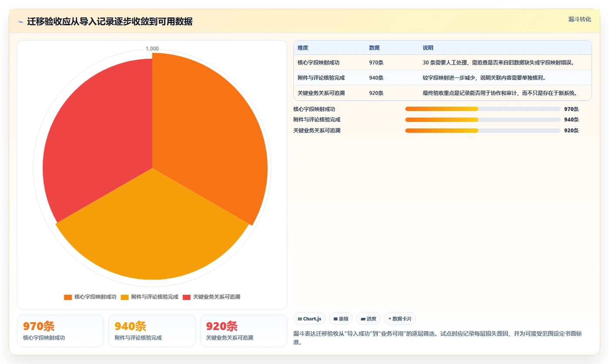Click the diamond icon in 数据卡片 chip
Image resolution: width=609 pixels, height=364 pixels.
click(390, 319)
